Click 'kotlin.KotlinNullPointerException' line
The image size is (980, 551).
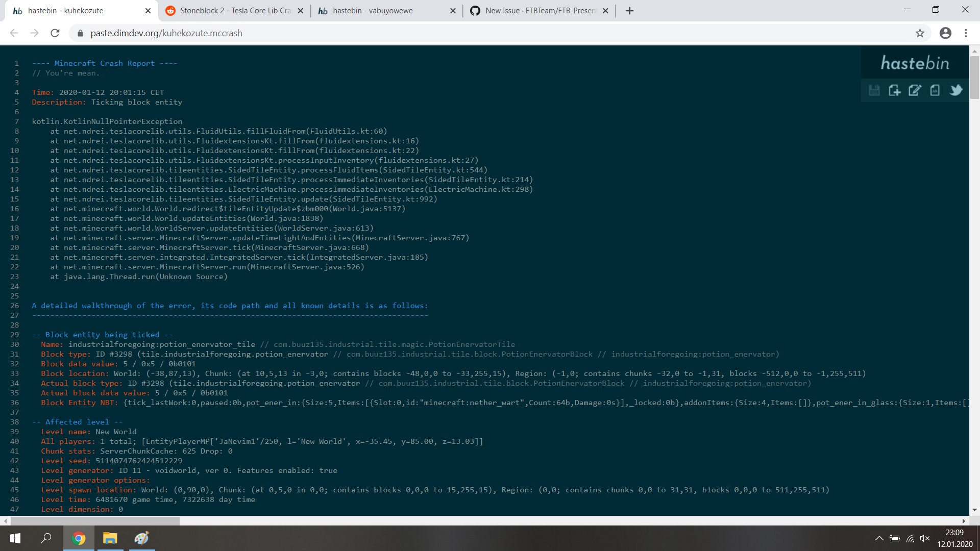coord(107,121)
